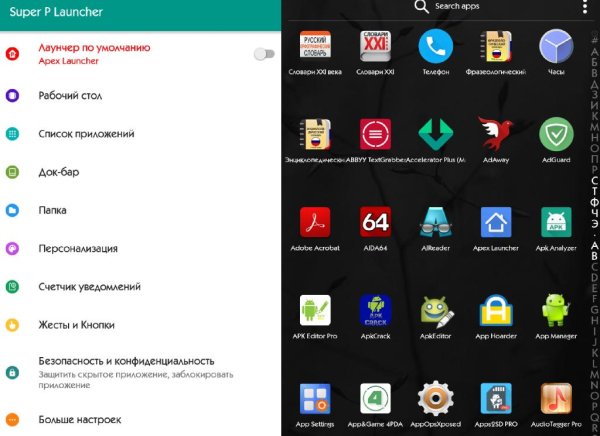
Task: Open the AdAway app
Action: (496, 140)
